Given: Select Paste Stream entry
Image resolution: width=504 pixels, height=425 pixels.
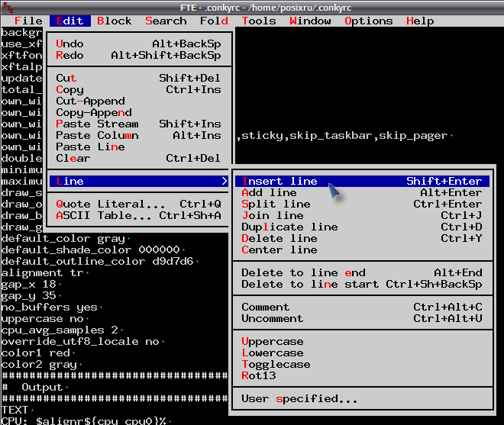Looking at the screenshot, I should 138,124.
